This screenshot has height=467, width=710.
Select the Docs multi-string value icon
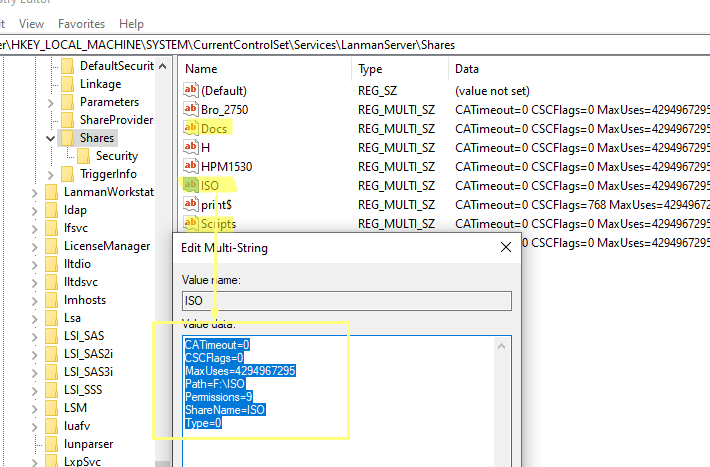tap(192, 128)
